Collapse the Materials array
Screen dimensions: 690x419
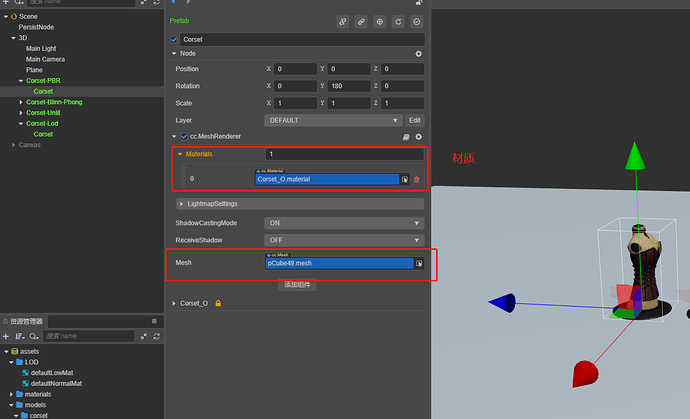point(180,154)
